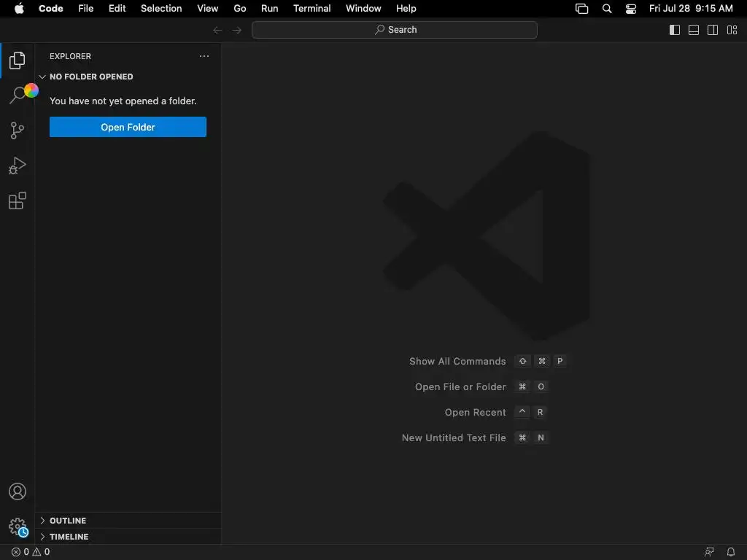Click the Open Recent hint text
This screenshot has width=747, height=560.
475,413
